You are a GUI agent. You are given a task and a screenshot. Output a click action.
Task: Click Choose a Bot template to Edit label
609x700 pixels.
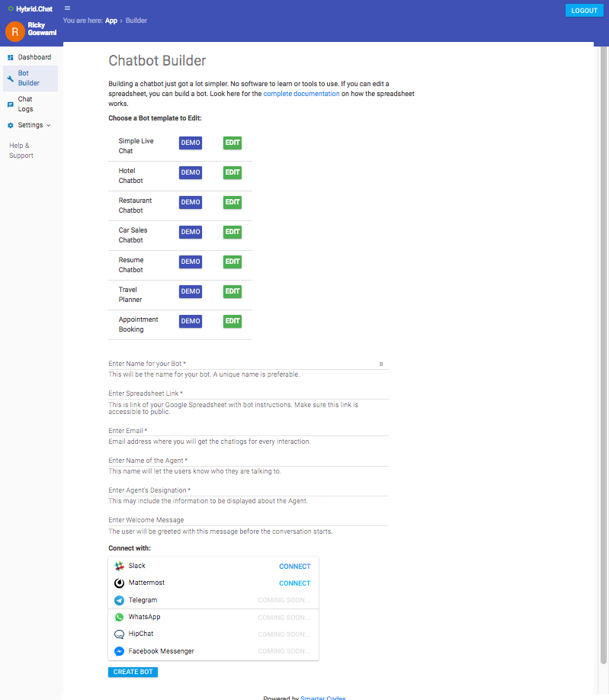coord(155,118)
